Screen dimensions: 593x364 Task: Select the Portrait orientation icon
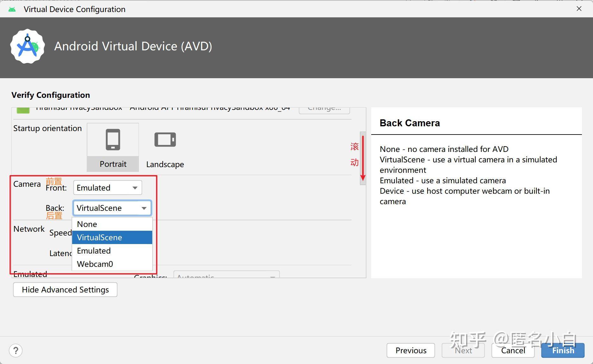coord(113,140)
